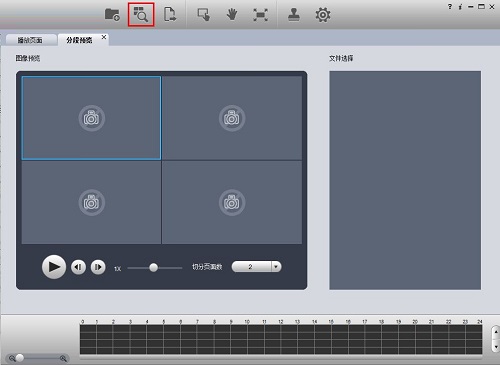Screen dimensions: 500x365
Task: Start playback with the large play button
Action: (x=54, y=267)
